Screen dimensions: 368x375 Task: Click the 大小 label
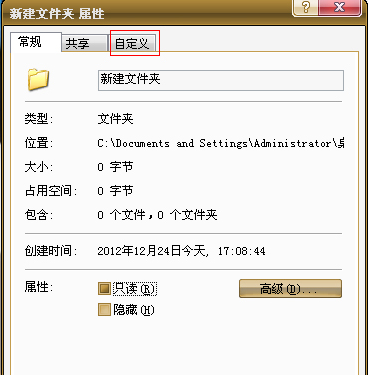pos(39,167)
